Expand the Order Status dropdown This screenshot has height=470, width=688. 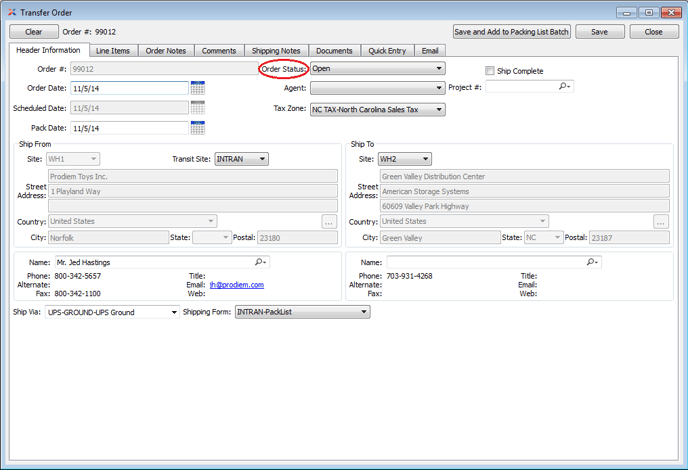tap(439, 69)
